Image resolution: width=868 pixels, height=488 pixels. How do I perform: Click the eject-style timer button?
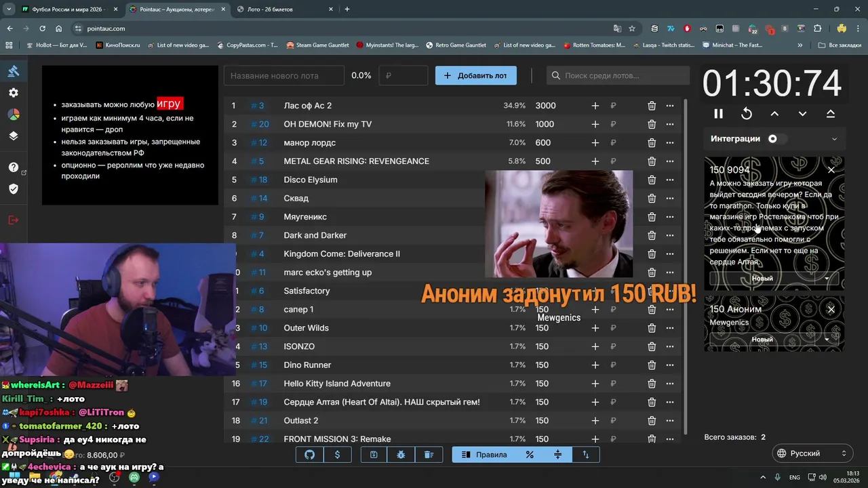pyautogui.click(x=831, y=114)
